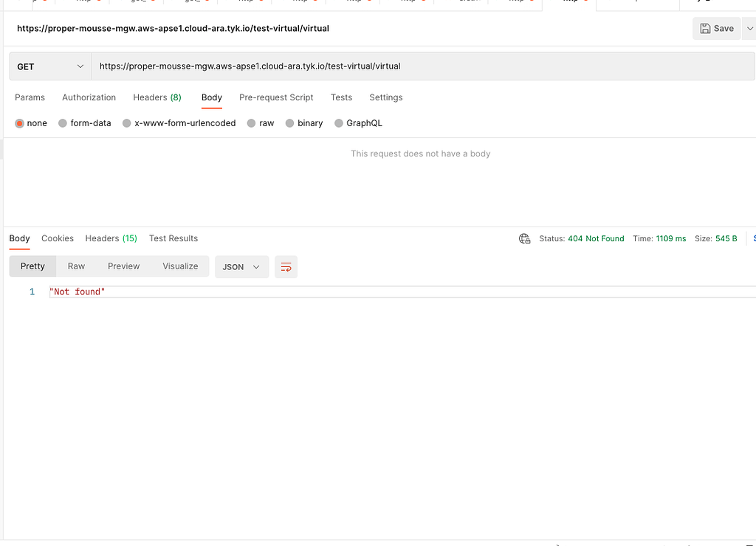Open the request Headers tab
The width and height of the screenshot is (756, 546).
(x=157, y=97)
